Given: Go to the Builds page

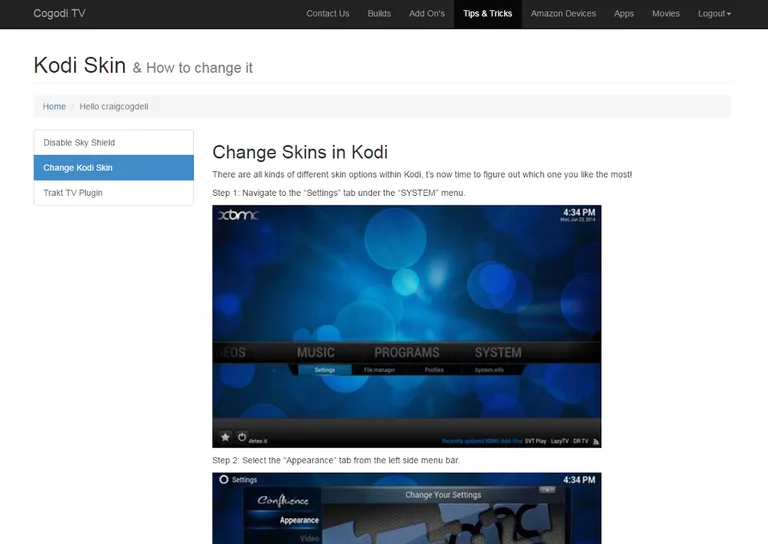Looking at the screenshot, I should (x=379, y=14).
